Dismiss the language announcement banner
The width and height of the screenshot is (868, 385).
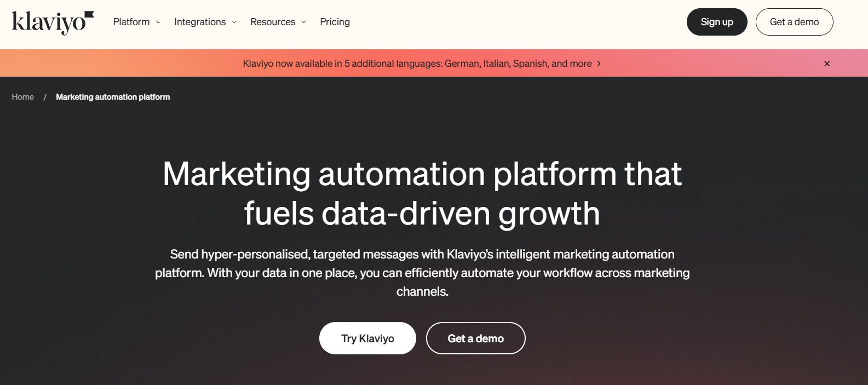coord(827,64)
